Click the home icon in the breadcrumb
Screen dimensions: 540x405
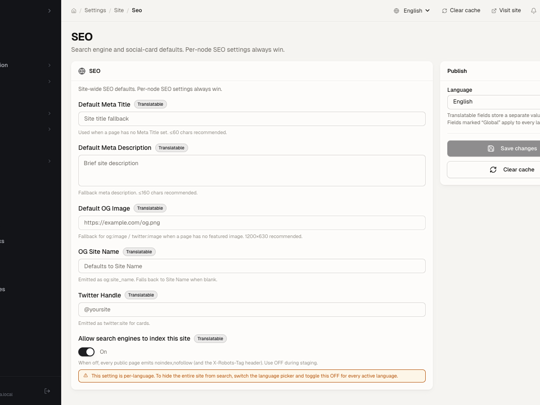coord(74,11)
